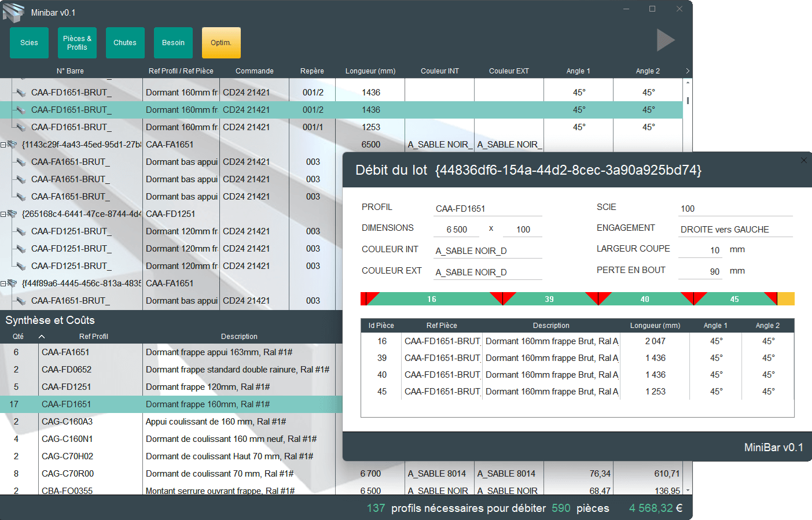
Task: Click the sort arrow next to Qté header
Action: [42, 337]
